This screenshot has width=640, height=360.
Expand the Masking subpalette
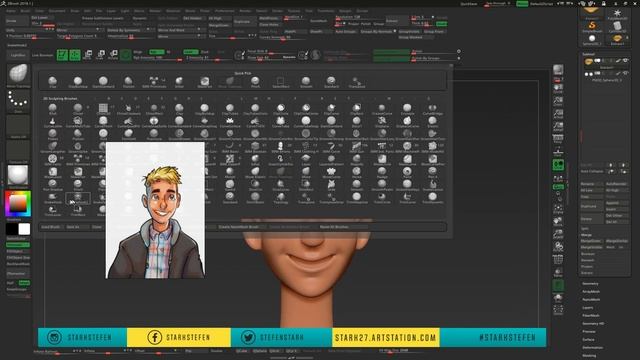pyautogui.click(x=589, y=356)
